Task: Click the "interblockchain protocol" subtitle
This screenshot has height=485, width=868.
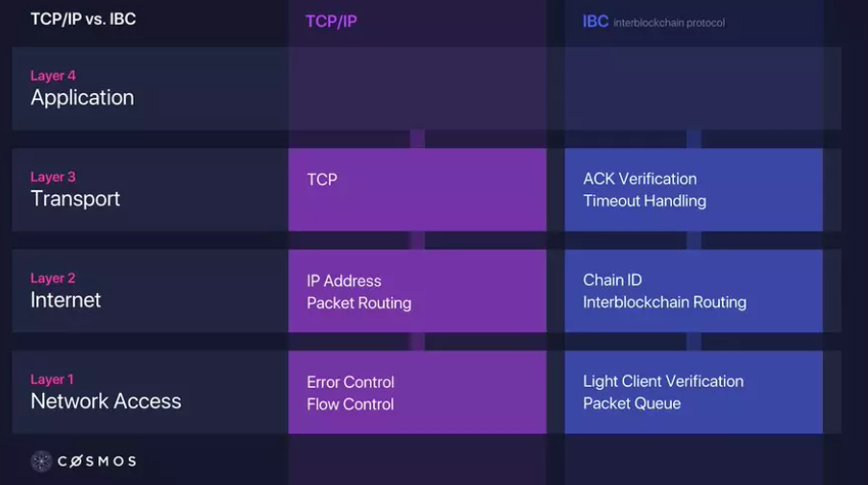Action: pyautogui.click(x=669, y=22)
